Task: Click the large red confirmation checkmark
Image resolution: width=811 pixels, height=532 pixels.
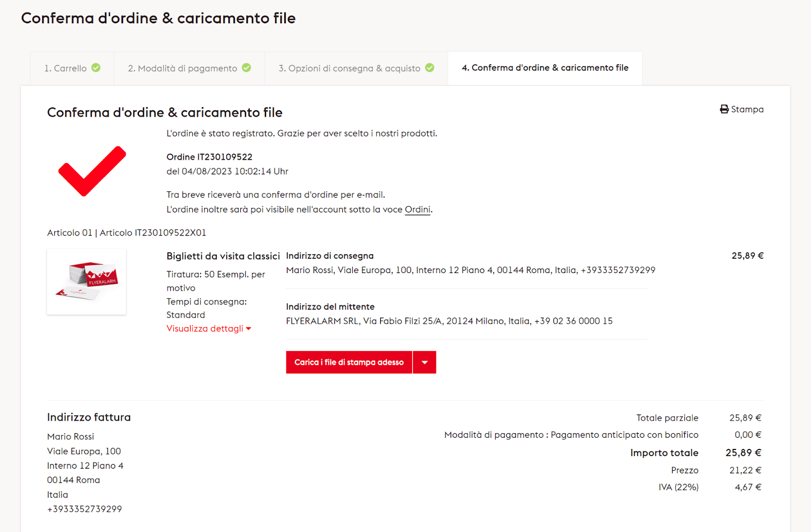Action: (92, 171)
